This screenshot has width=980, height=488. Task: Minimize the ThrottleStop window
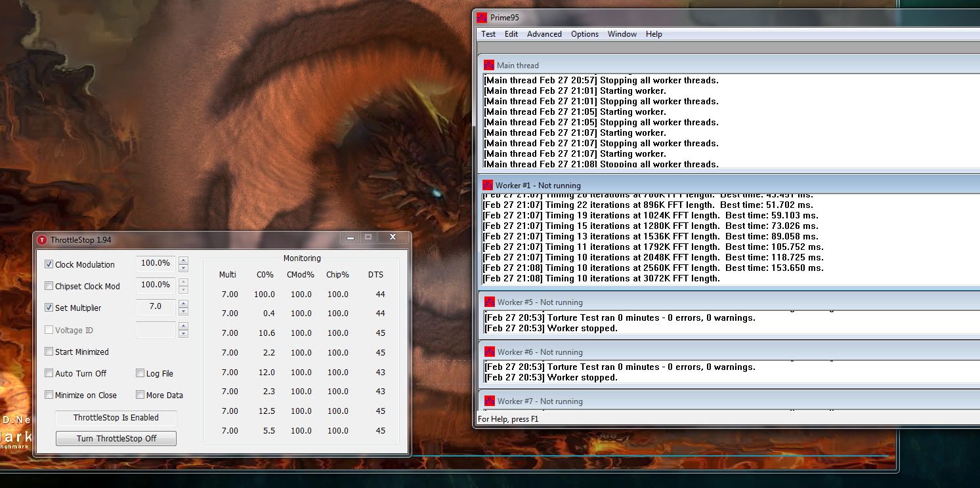tap(351, 237)
